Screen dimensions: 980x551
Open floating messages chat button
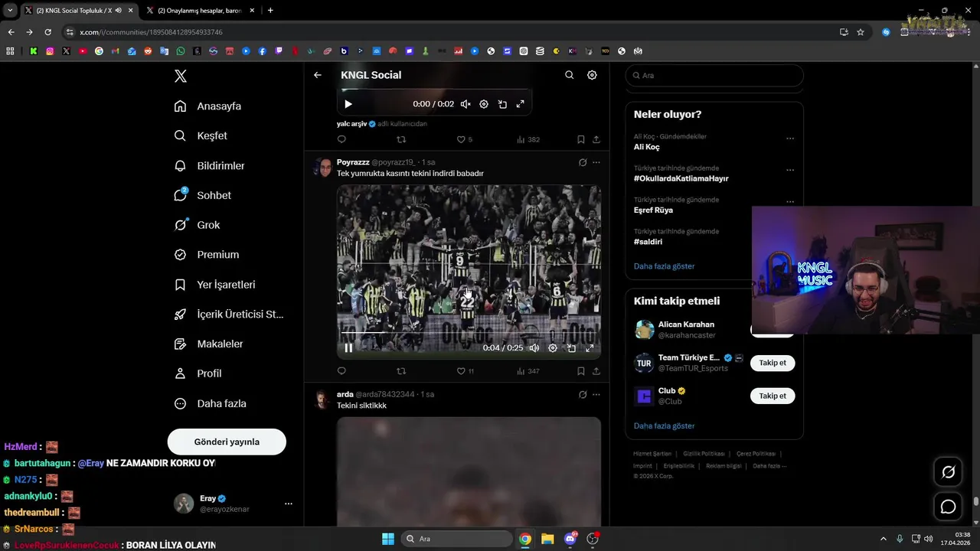948,507
